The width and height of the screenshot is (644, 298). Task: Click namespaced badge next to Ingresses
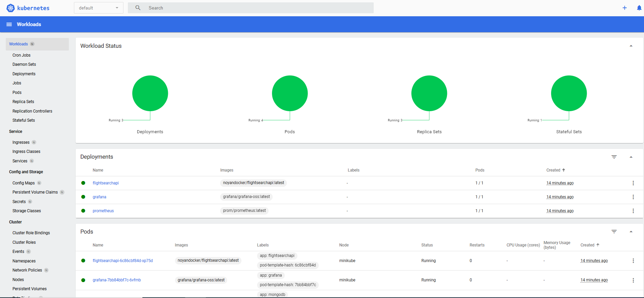pyautogui.click(x=34, y=142)
